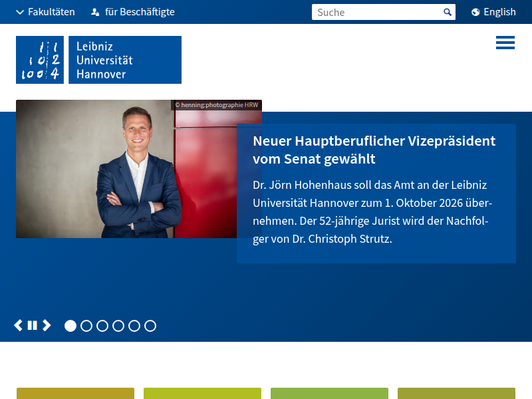Select the third slide indicator dot
This screenshot has width=532, height=399.
tap(102, 326)
